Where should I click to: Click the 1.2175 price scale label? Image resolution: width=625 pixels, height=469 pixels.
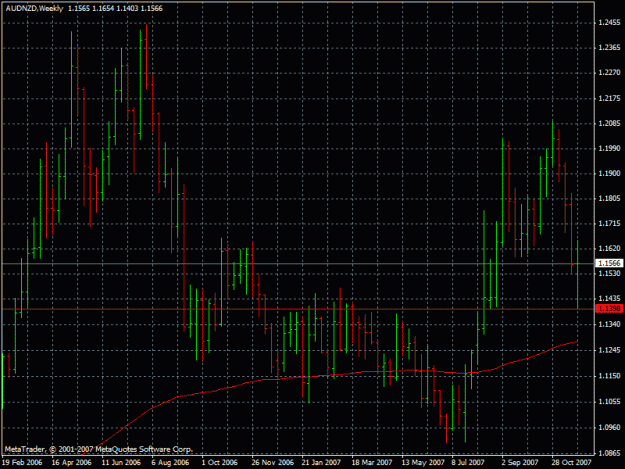pos(609,98)
